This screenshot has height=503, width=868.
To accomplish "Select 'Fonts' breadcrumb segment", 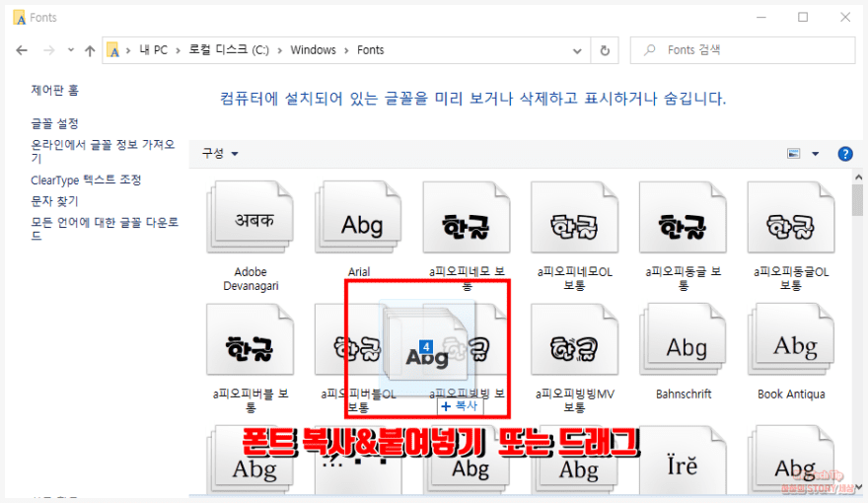I will click(x=370, y=49).
